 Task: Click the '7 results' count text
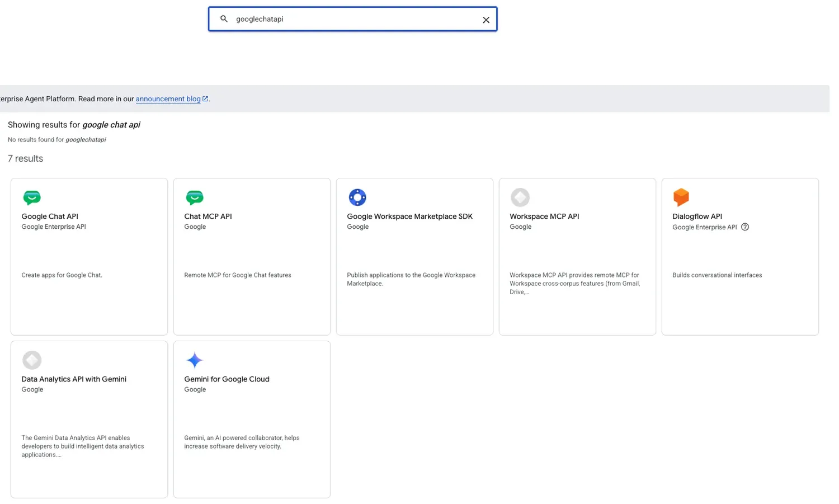[25, 159]
